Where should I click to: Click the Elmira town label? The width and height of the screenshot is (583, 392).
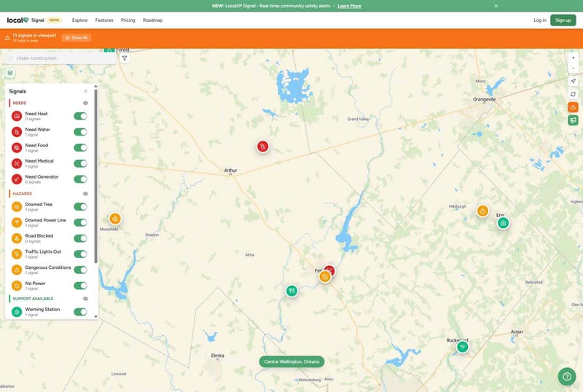pos(217,356)
